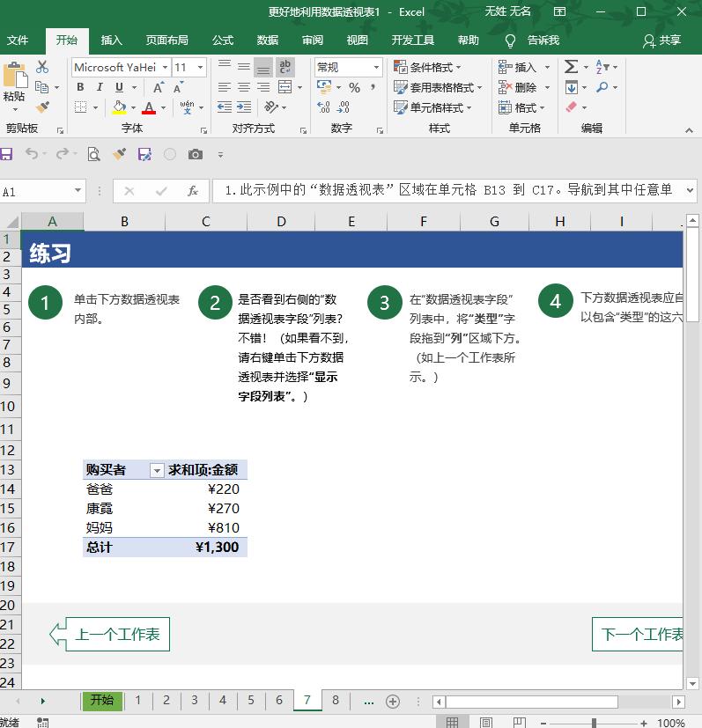Screen dimensions: 702x728
Task: Switch to the 数据 ribbon tab
Action: tap(268, 40)
